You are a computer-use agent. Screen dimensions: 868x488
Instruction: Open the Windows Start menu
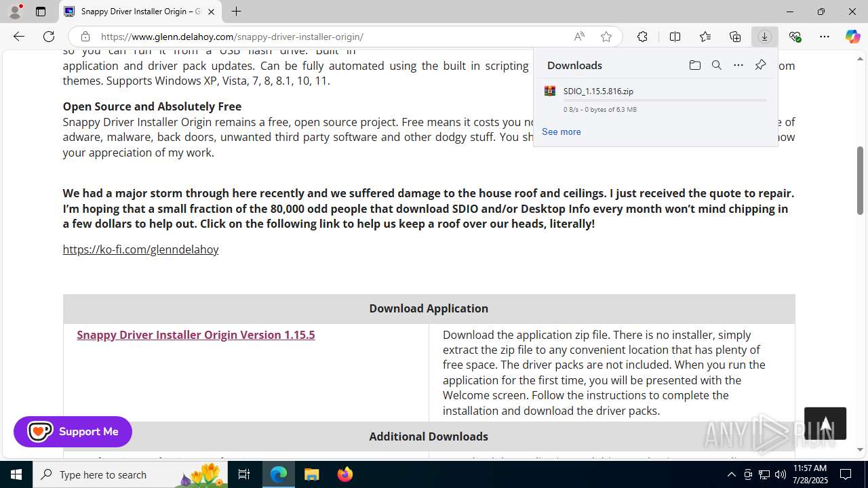click(x=16, y=474)
